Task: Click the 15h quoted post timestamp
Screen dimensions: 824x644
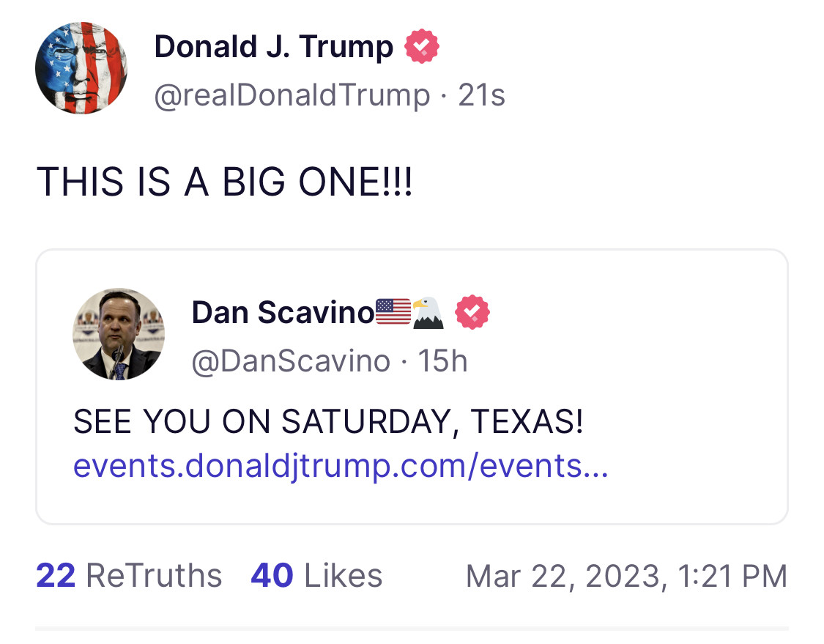Action: [442, 360]
